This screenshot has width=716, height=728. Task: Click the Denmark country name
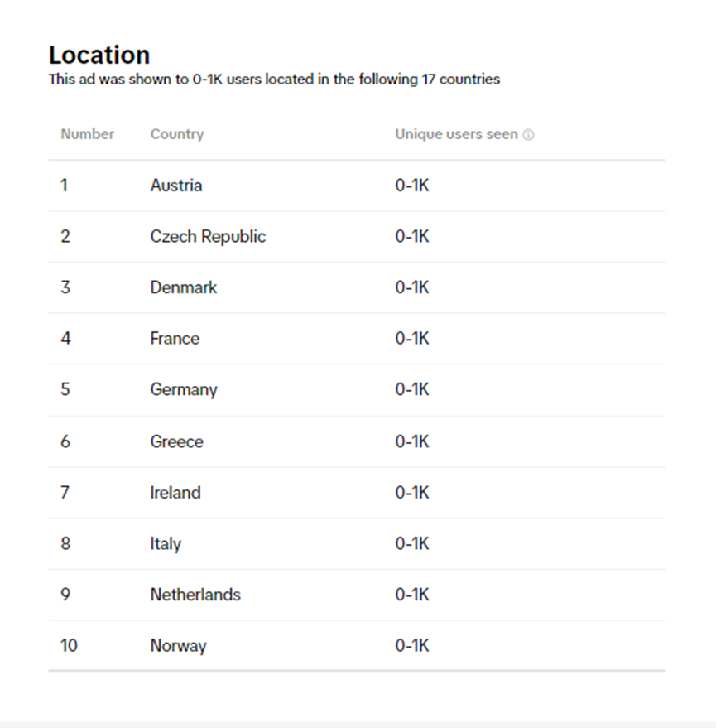tap(183, 287)
